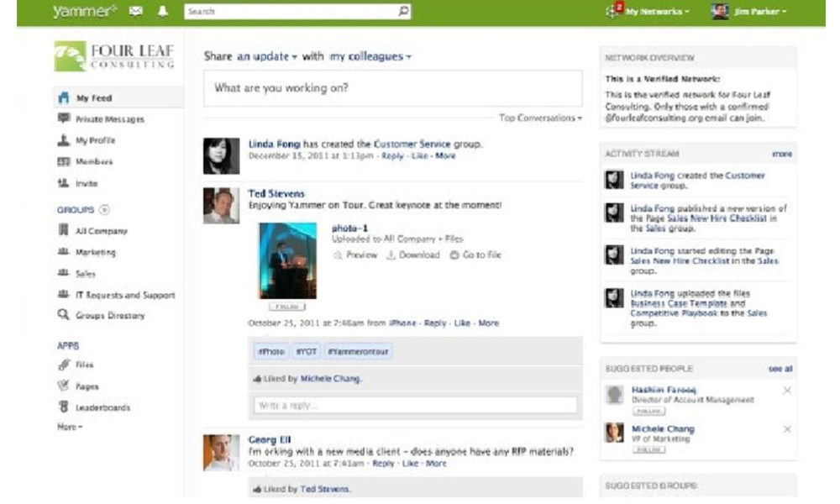Dismiss Michele Chang suggestion

coord(787,429)
